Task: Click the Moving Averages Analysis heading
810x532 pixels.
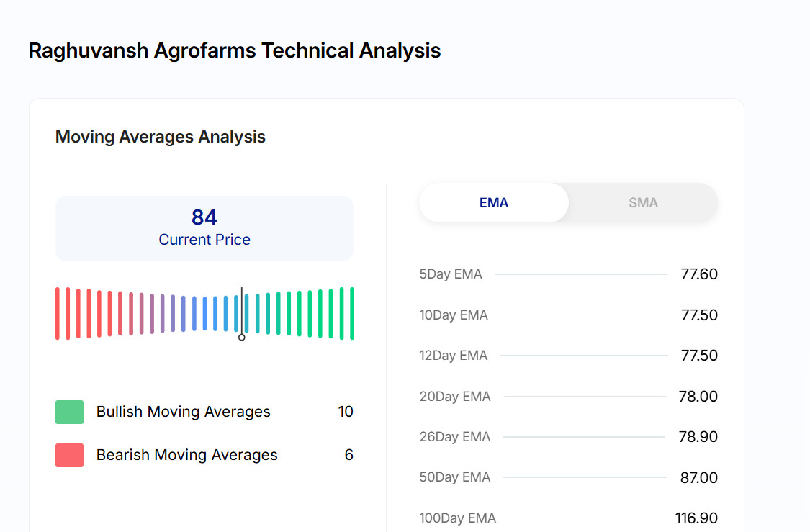Action: (161, 137)
